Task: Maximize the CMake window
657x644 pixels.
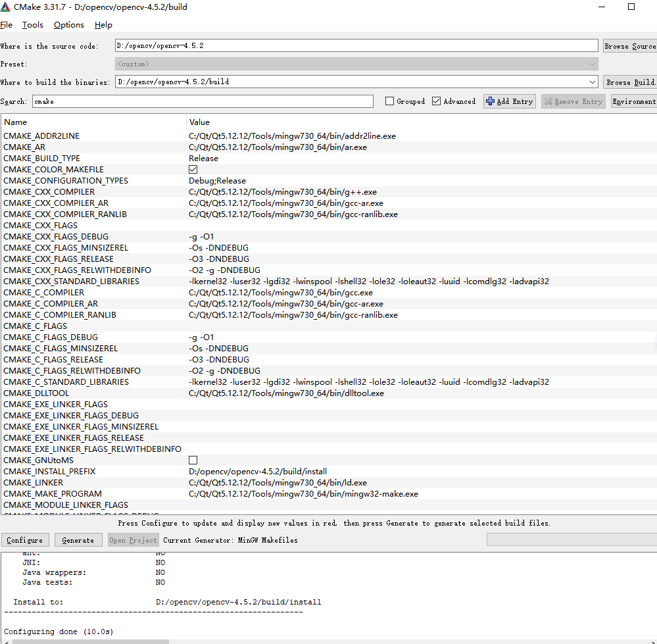Action: (x=631, y=7)
